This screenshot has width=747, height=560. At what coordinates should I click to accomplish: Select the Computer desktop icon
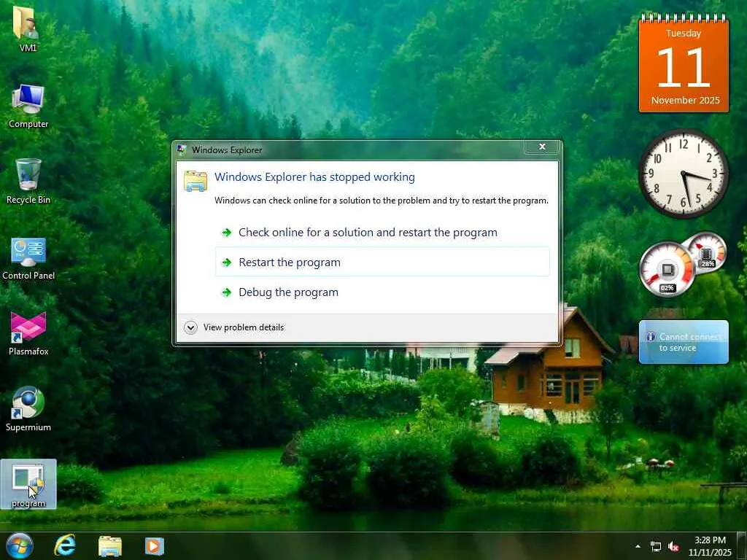pyautogui.click(x=28, y=106)
